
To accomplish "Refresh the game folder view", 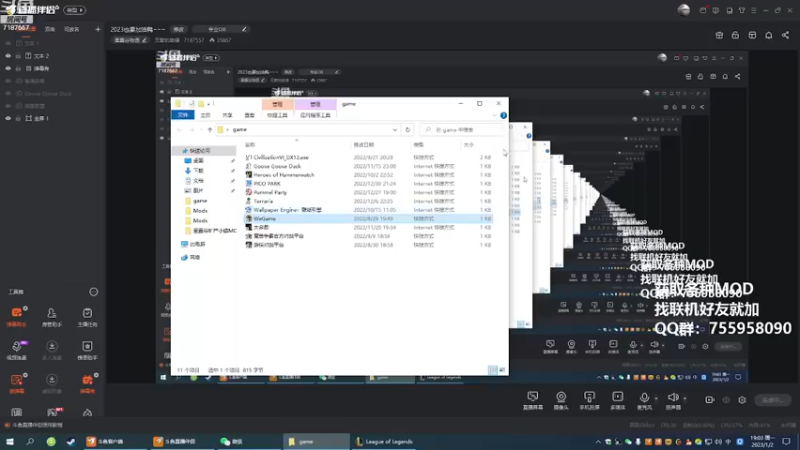I will (408, 130).
